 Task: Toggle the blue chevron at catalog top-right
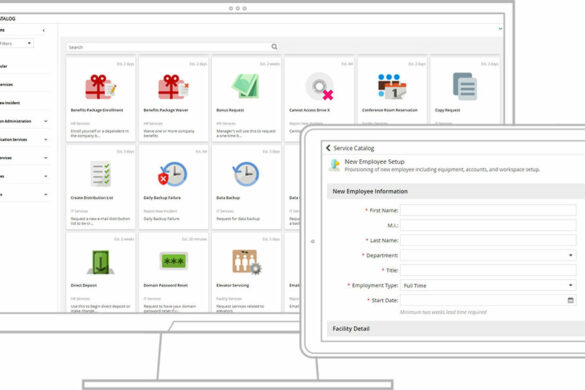500,29
